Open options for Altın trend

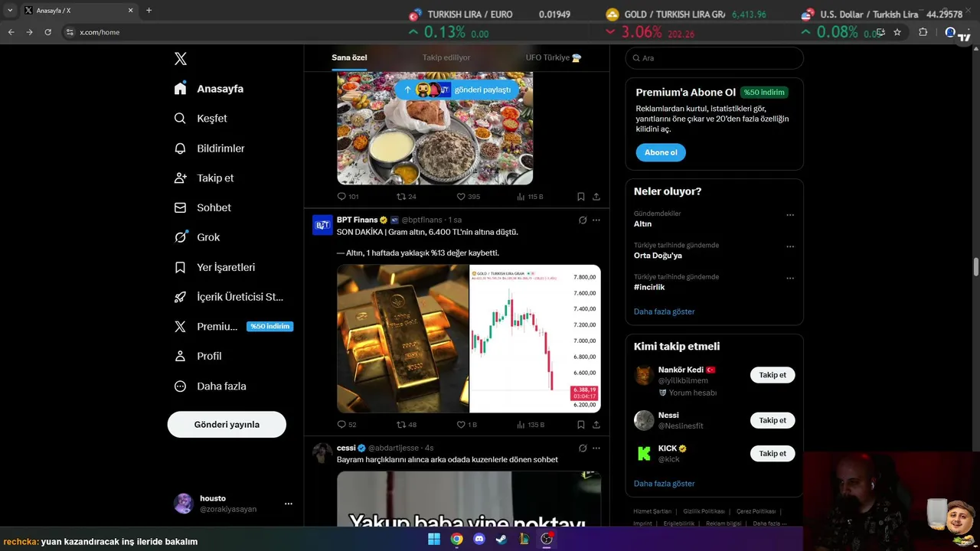click(790, 215)
